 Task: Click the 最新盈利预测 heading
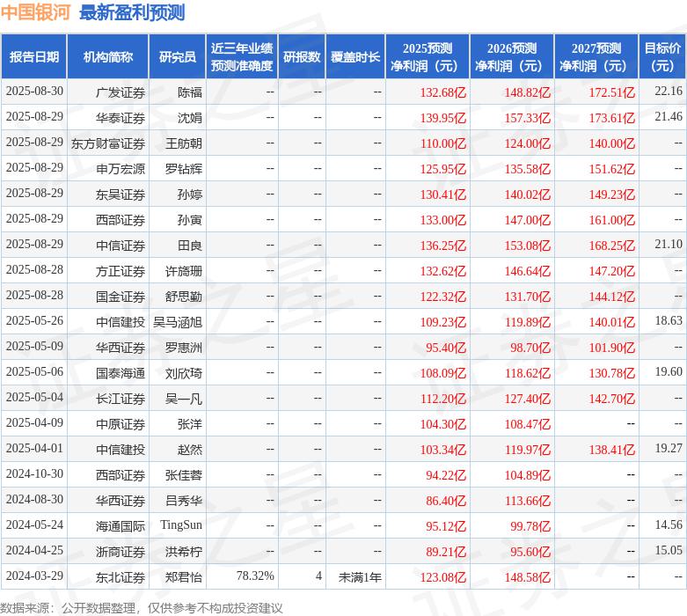pyautogui.click(x=132, y=11)
